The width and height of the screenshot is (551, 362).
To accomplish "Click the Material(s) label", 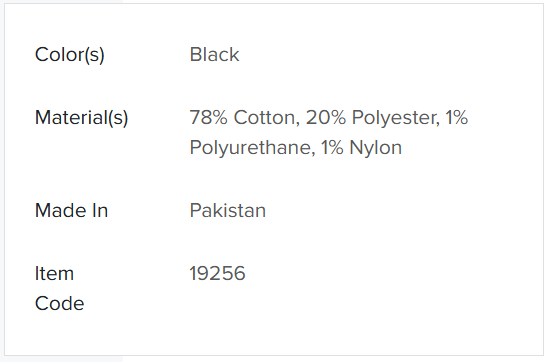I will click(x=82, y=118).
